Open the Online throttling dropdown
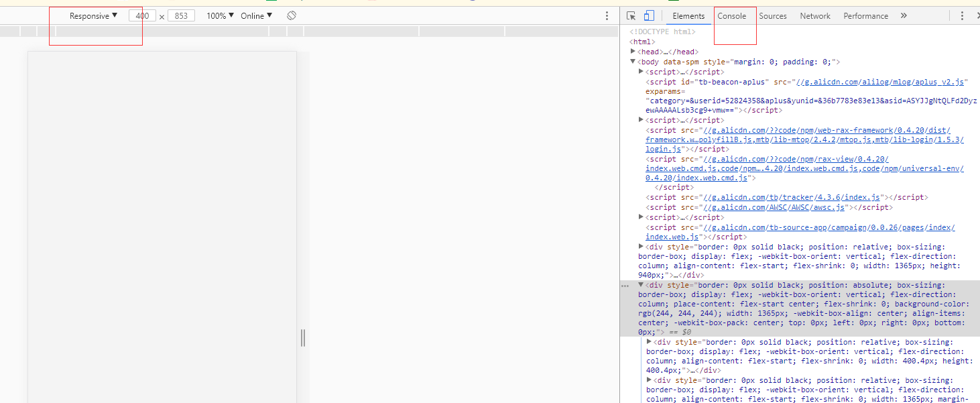This screenshot has width=980, height=403. (257, 16)
